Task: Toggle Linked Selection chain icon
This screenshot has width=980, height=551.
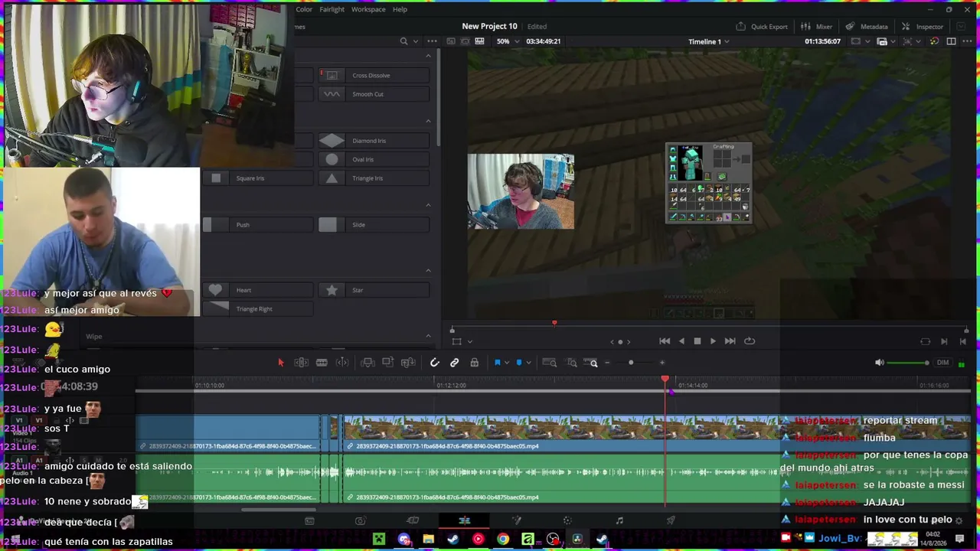Action: click(455, 363)
